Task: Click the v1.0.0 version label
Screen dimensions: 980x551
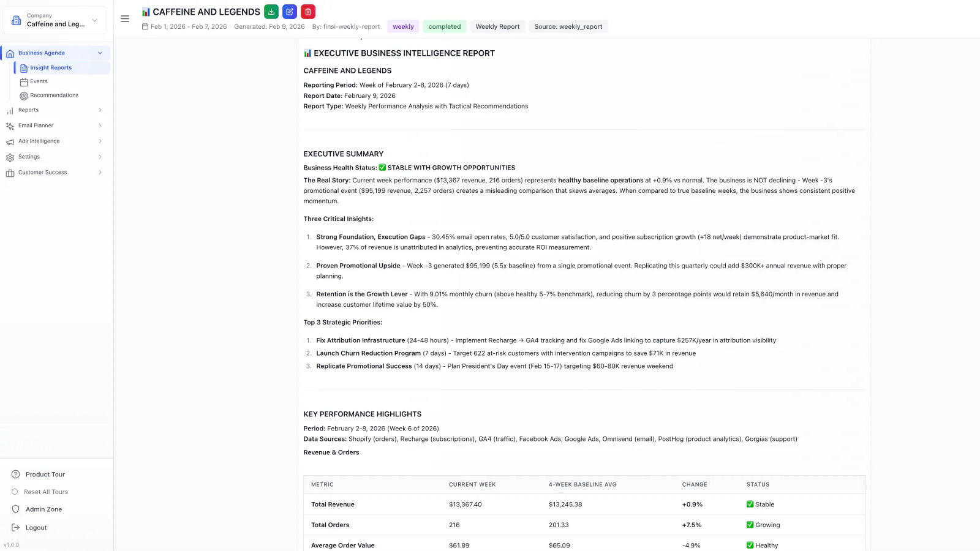Action: (x=12, y=545)
